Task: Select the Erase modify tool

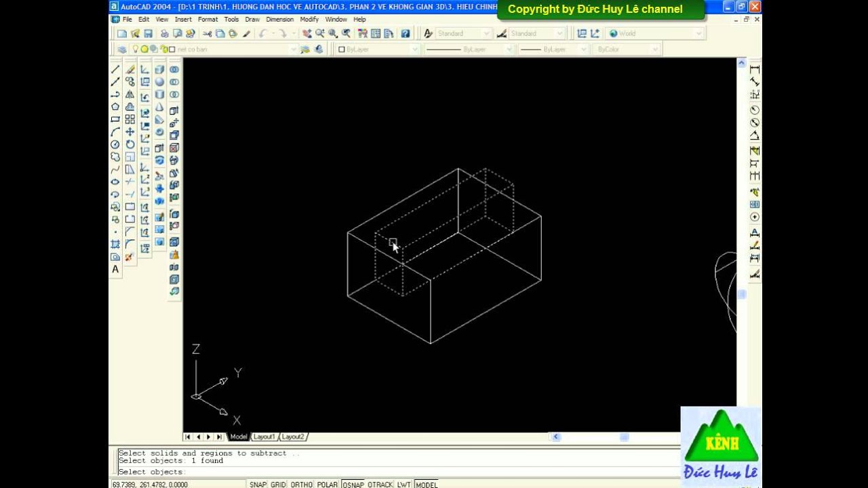Action: (x=130, y=69)
